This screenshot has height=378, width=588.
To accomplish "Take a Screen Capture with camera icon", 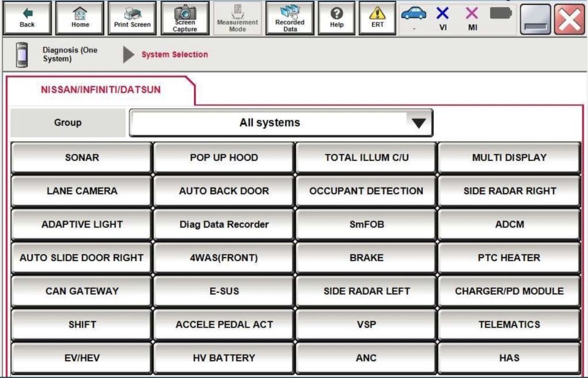I will [x=185, y=18].
